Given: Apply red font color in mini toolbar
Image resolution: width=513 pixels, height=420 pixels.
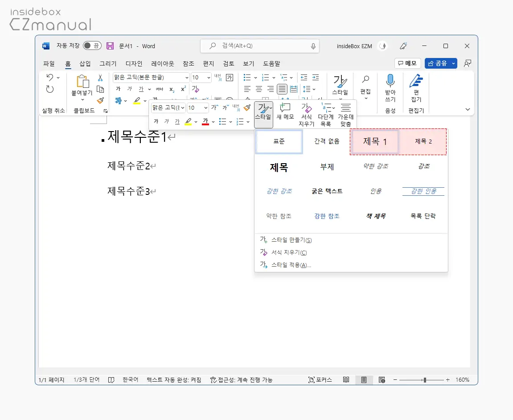Looking at the screenshot, I should [205, 122].
